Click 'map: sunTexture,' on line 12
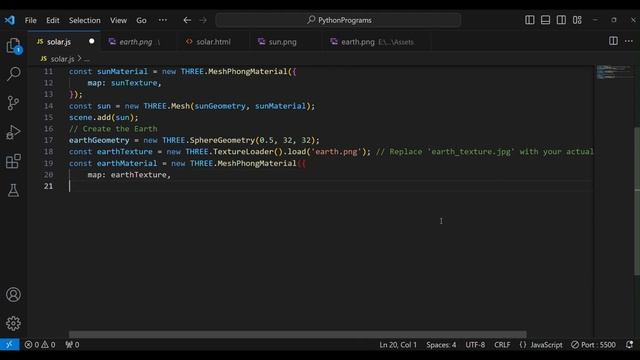Image resolution: width=640 pixels, height=360 pixels. tap(124, 83)
